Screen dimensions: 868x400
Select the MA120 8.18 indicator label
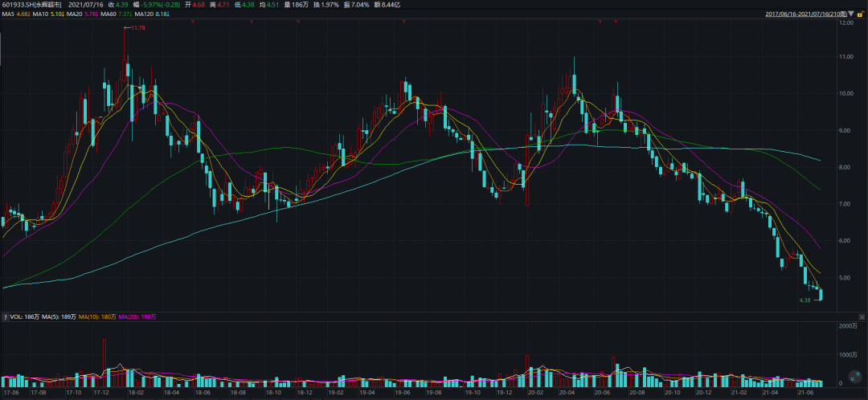(152, 14)
